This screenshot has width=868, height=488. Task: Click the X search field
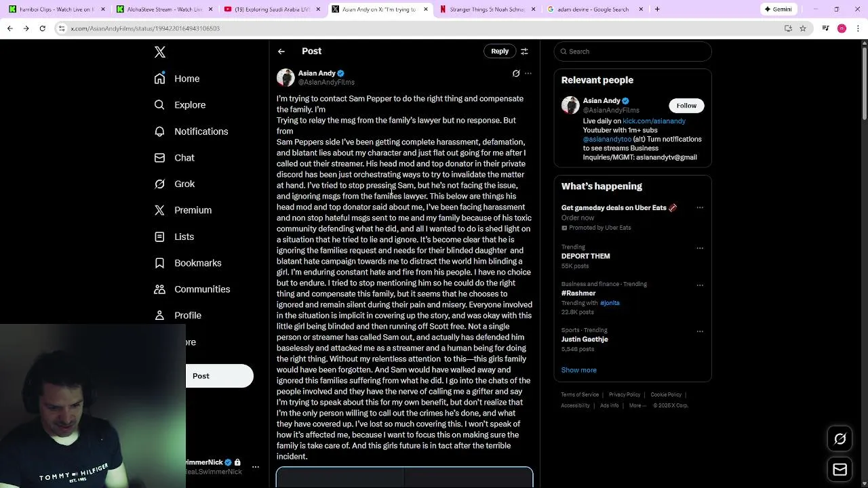633,52
